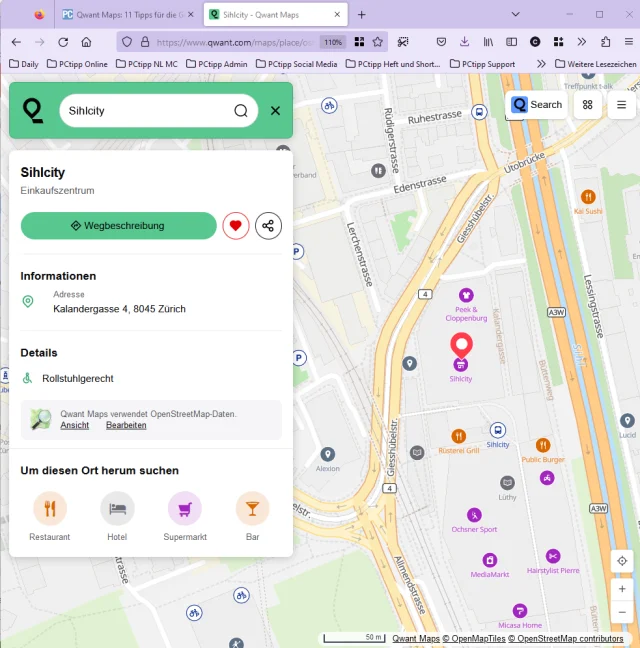Image resolution: width=640 pixels, height=648 pixels.
Task: Bookmark this page with the star
Action: point(378,42)
